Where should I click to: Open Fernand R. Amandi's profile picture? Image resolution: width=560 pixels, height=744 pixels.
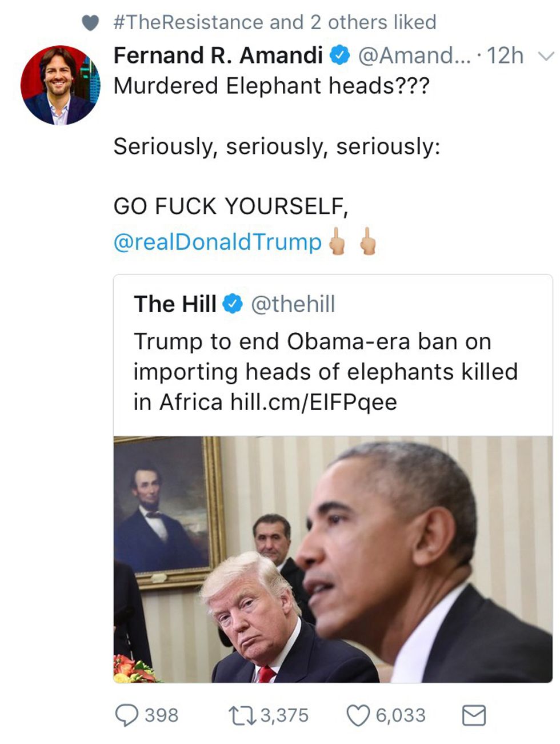point(59,85)
